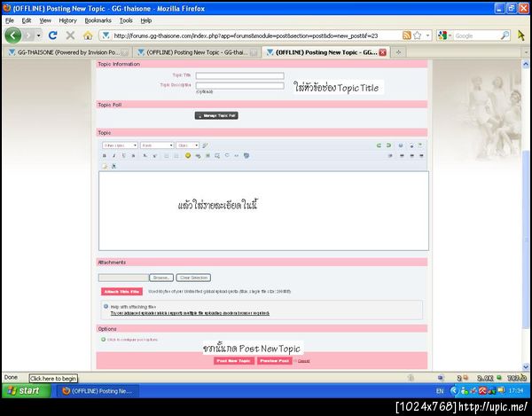This screenshot has height=416, width=532.
Task: Click the EN language indicator in taskbar
Action: [x=440, y=391]
